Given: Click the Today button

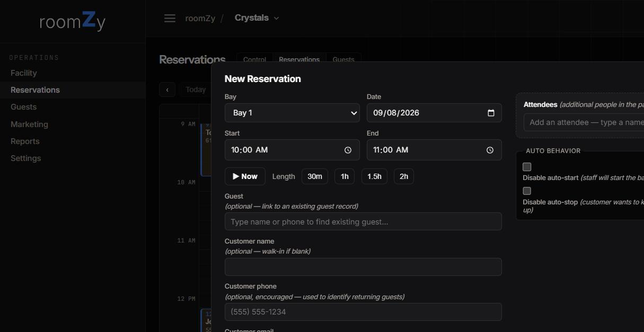Looking at the screenshot, I should click(196, 89).
